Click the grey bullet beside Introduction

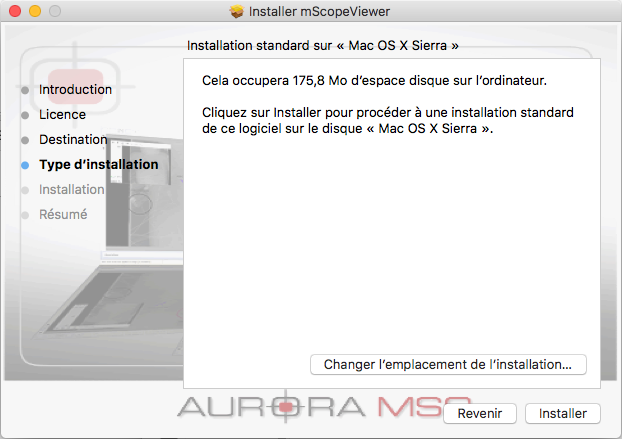[25, 90]
